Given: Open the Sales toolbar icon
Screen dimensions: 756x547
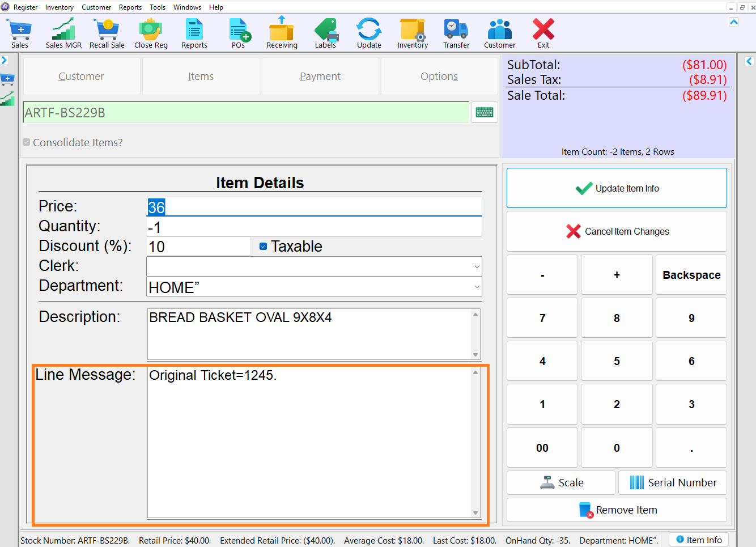Looking at the screenshot, I should 19,33.
